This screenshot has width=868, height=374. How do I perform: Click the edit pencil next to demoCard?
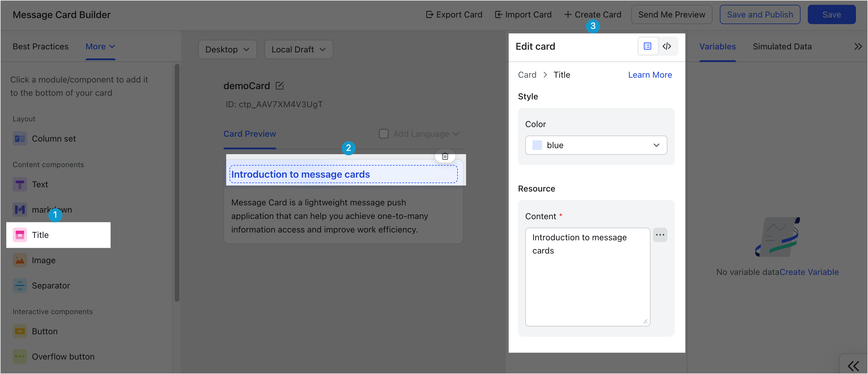pyautogui.click(x=279, y=86)
